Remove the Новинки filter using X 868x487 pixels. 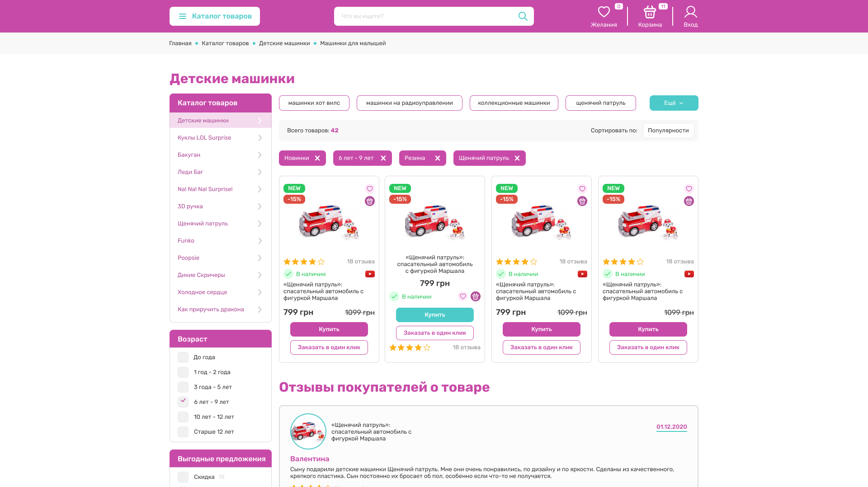[x=317, y=158]
